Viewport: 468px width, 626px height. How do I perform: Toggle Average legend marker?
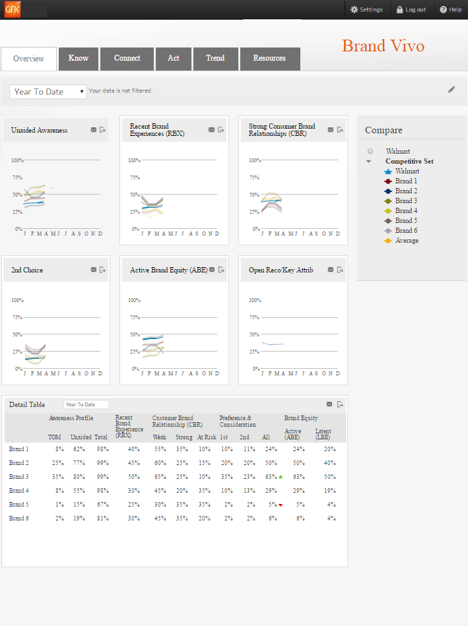[x=388, y=241]
